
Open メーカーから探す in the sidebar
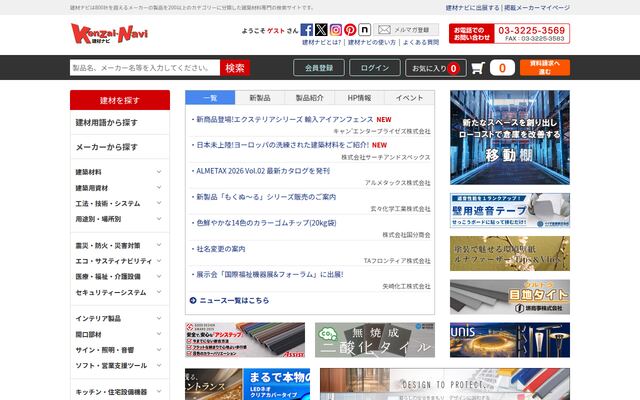(x=120, y=147)
